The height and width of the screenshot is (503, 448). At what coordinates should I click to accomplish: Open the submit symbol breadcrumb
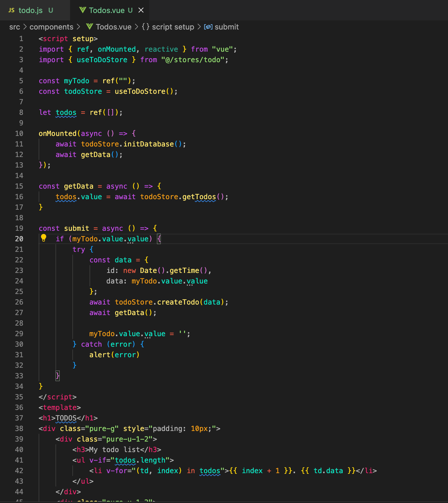pos(226,27)
